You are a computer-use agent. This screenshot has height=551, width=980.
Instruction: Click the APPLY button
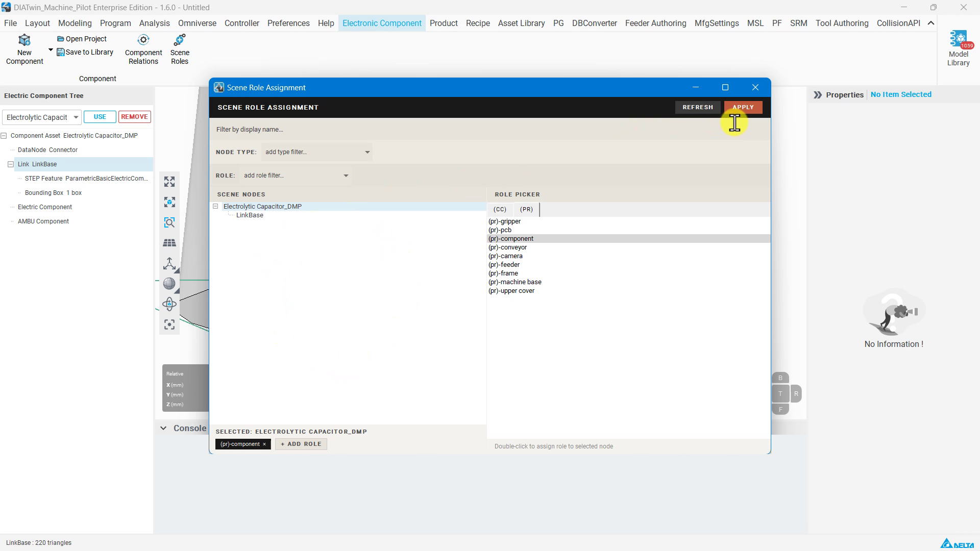point(743,107)
